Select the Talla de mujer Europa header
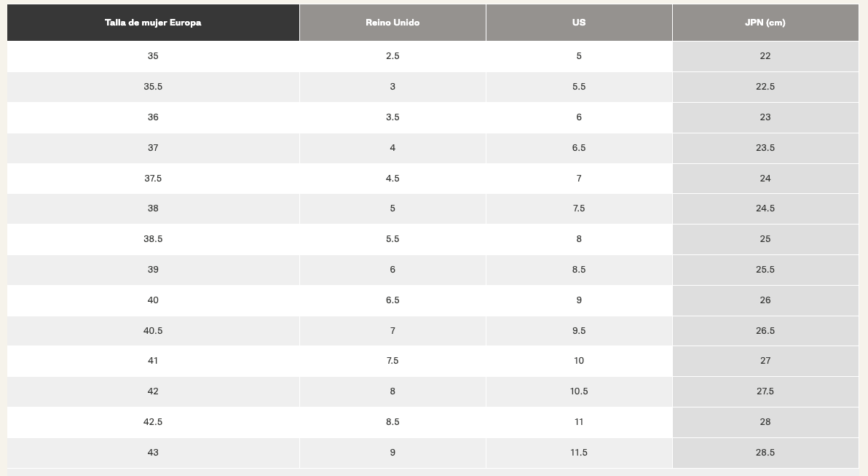The image size is (868, 476). click(153, 23)
